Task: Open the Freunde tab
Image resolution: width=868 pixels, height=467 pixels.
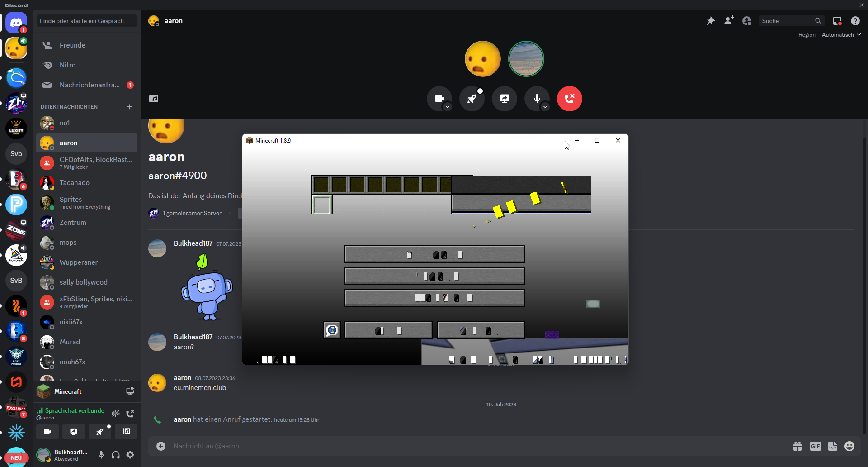Action: click(x=72, y=45)
